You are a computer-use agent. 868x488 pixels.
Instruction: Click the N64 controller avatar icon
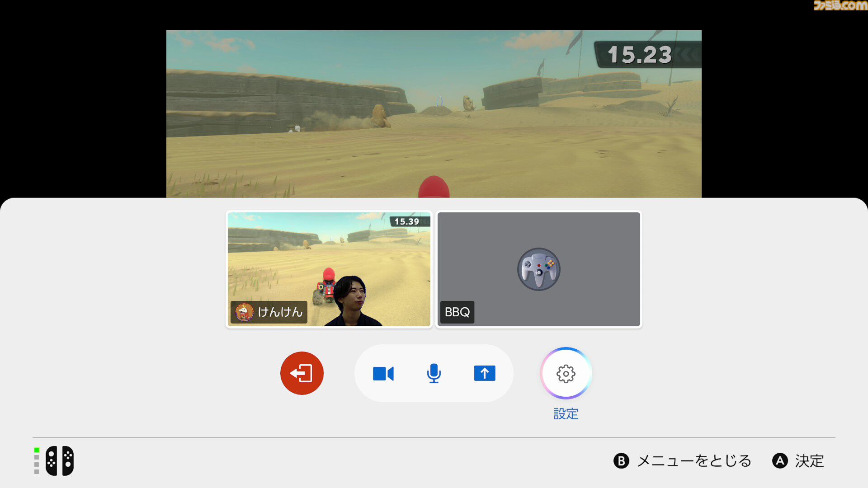538,269
